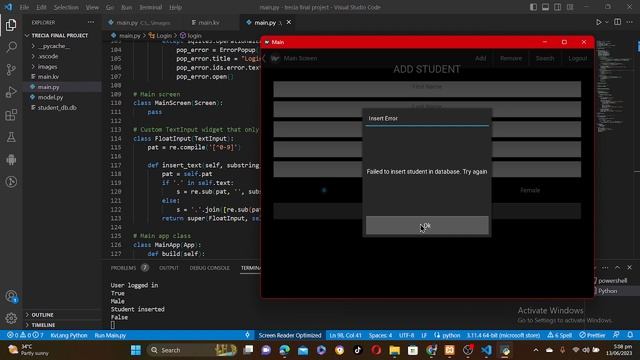Maximize panel size chevron
Image resolution: width=640 pixels, height=360 pixels.
[617, 268]
